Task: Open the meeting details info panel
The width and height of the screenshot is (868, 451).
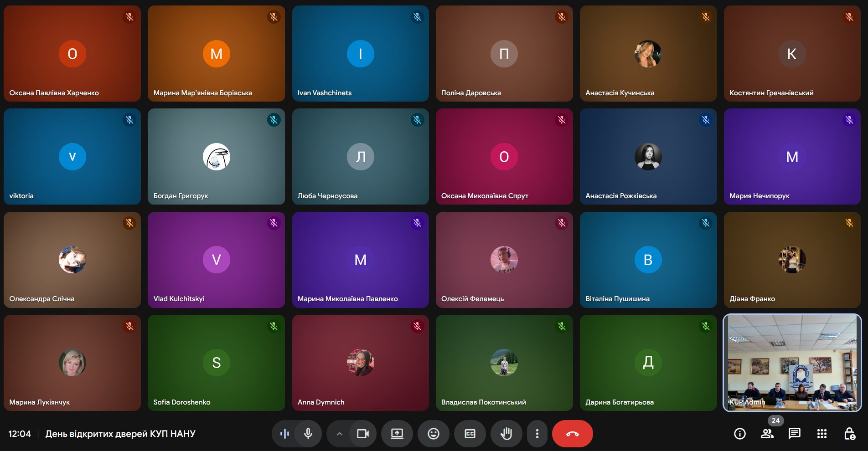Action: click(x=740, y=434)
